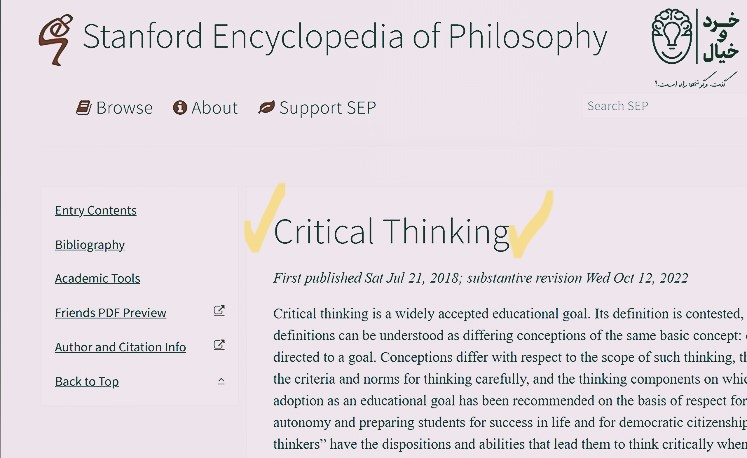Jump to Entry Contents

click(x=96, y=210)
